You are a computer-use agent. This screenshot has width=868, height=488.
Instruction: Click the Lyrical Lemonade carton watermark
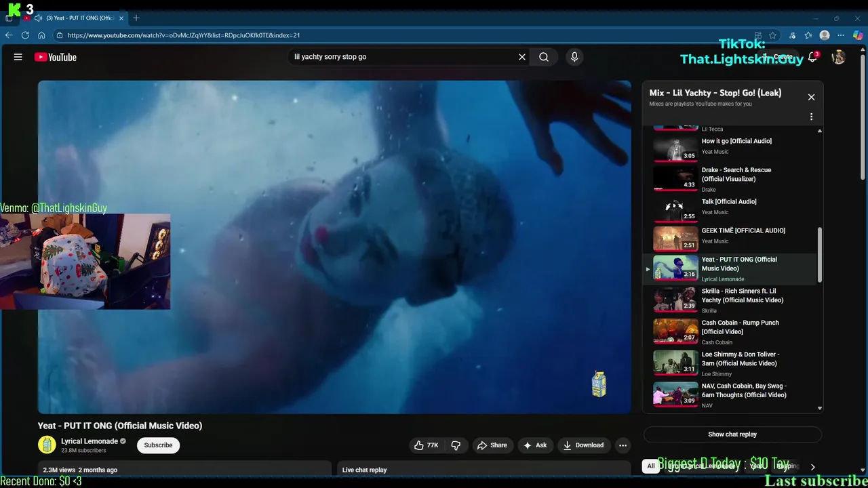(599, 384)
